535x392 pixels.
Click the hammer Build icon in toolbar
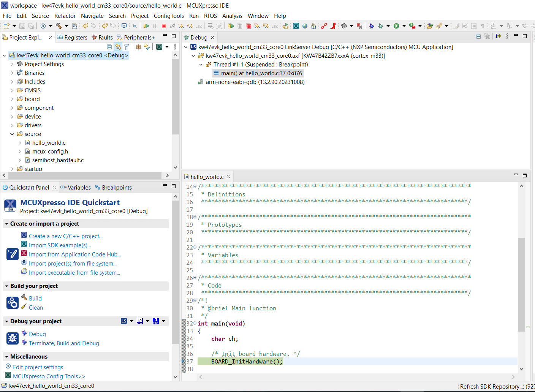(x=59, y=26)
